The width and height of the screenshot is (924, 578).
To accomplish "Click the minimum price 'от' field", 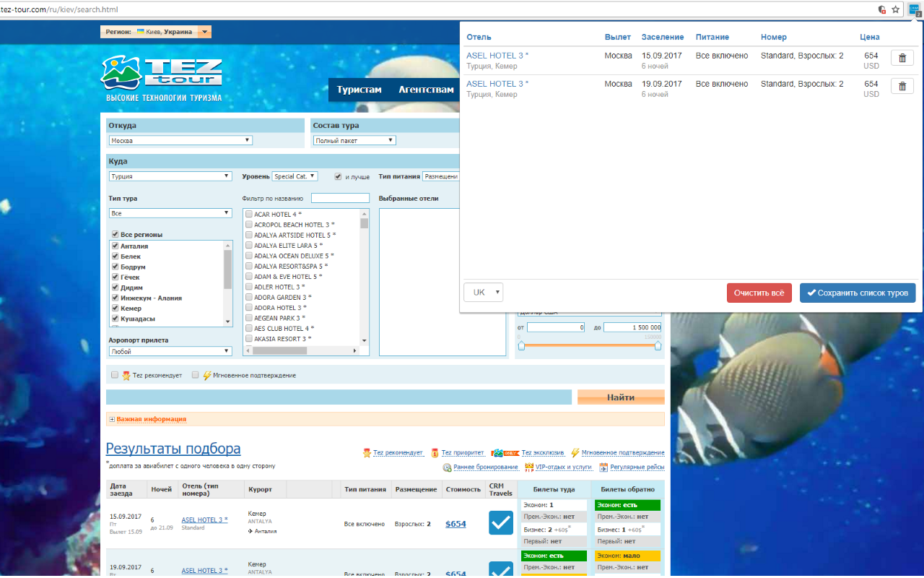I will coord(556,327).
